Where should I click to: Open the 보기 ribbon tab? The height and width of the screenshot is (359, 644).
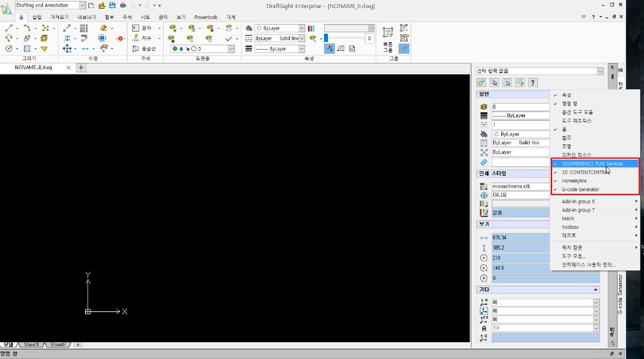(181, 17)
